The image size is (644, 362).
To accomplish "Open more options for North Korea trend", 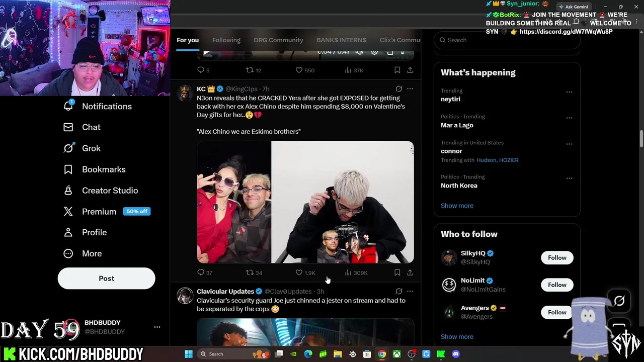I will (569, 178).
